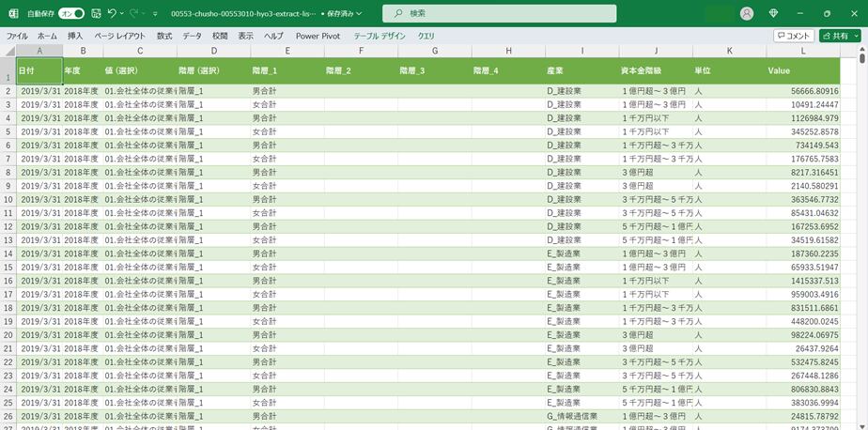Click the Undo arrow icon
This screenshot has width=868, height=430.
(x=112, y=14)
